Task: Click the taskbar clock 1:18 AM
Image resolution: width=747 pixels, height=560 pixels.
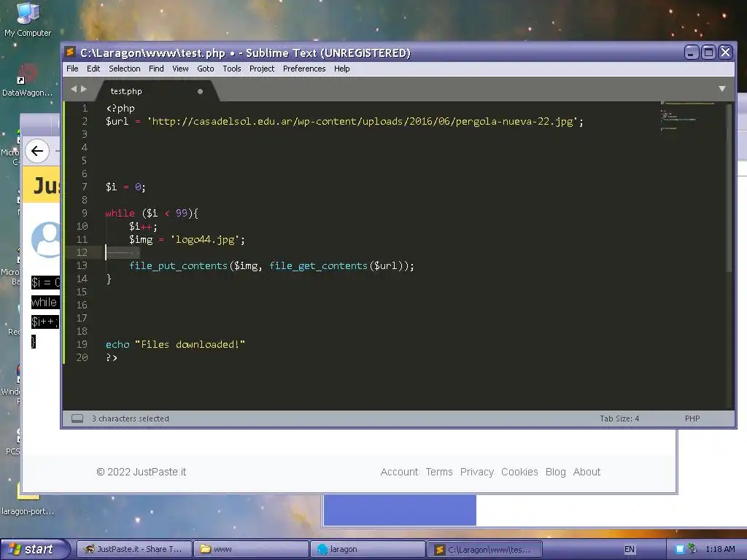Action: pyautogui.click(x=720, y=549)
